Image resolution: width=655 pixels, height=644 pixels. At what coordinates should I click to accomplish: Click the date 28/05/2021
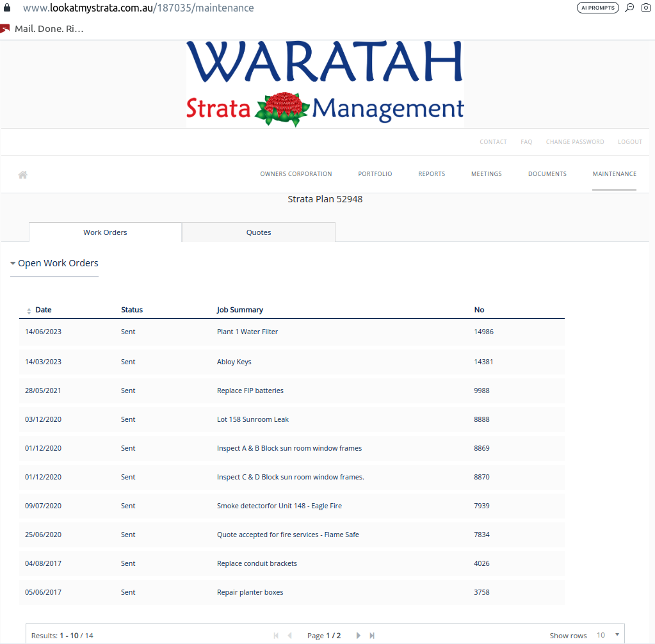point(43,390)
